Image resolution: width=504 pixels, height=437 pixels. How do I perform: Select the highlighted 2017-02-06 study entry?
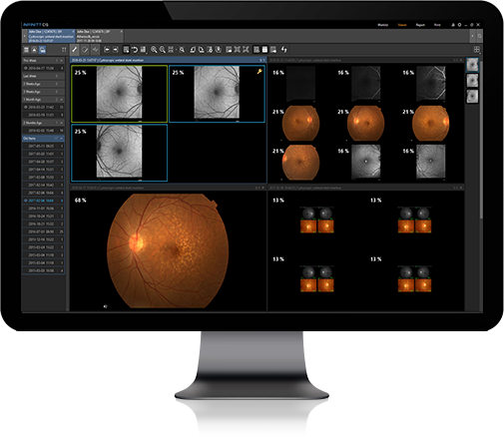click(x=43, y=201)
